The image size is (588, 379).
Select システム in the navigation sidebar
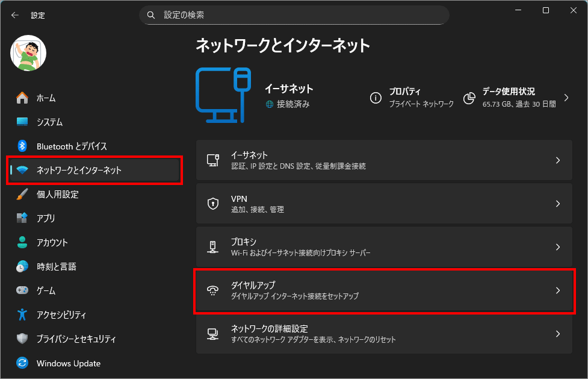pyautogui.click(x=49, y=122)
